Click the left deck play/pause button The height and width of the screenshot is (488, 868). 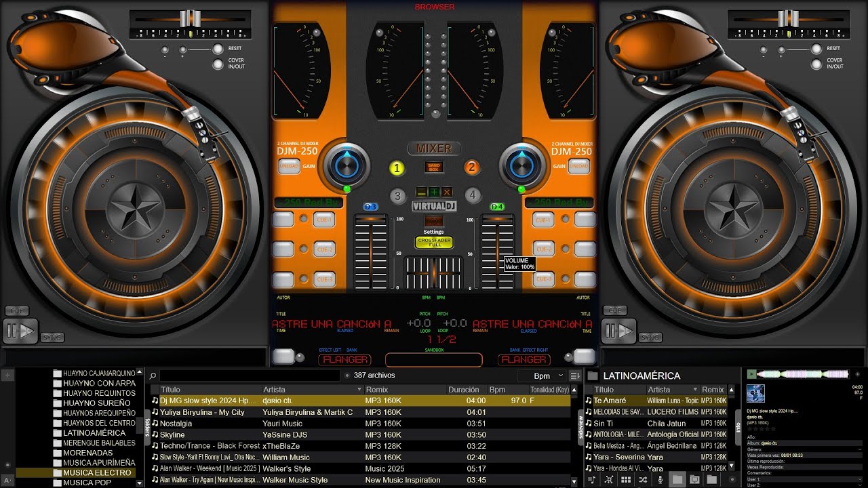[x=20, y=331]
